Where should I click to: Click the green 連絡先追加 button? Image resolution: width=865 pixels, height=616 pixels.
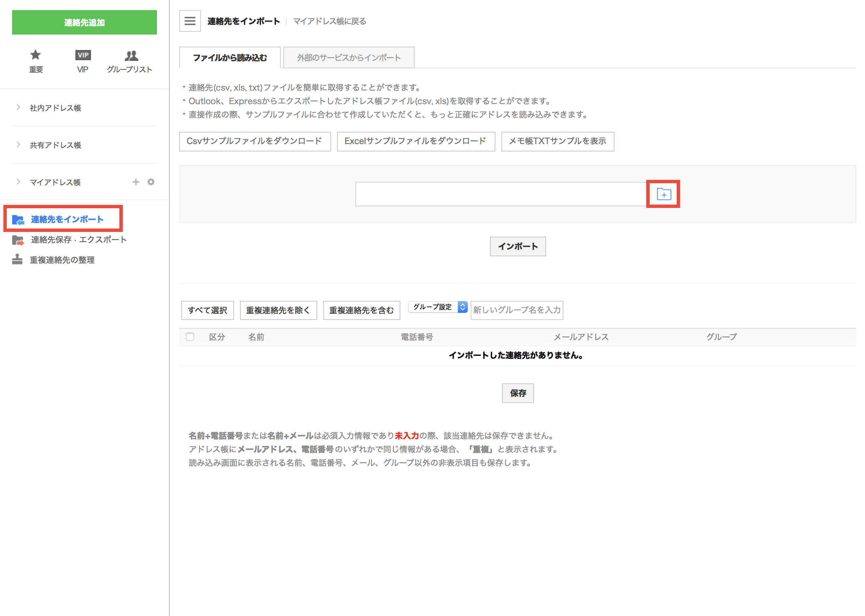pyautogui.click(x=84, y=22)
